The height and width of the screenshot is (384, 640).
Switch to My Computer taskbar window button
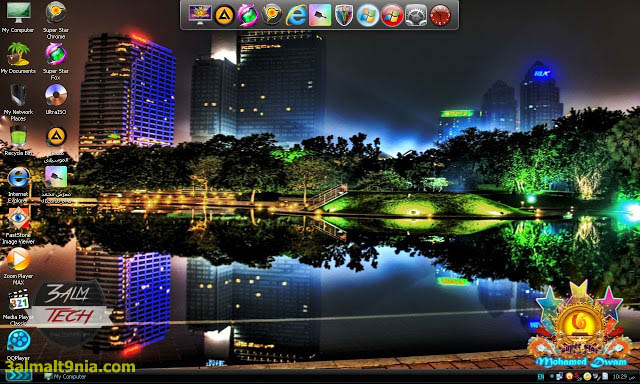[x=65, y=377]
